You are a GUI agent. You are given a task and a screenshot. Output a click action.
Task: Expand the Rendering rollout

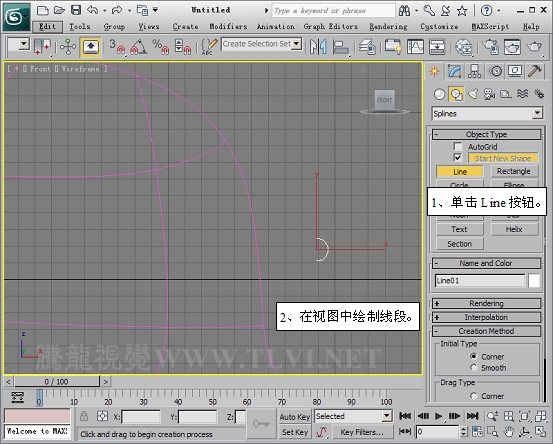(486, 303)
